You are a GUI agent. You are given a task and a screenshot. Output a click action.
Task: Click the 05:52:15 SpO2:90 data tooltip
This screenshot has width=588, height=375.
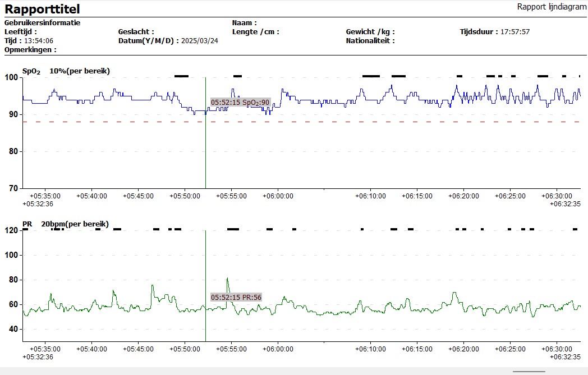click(x=240, y=103)
